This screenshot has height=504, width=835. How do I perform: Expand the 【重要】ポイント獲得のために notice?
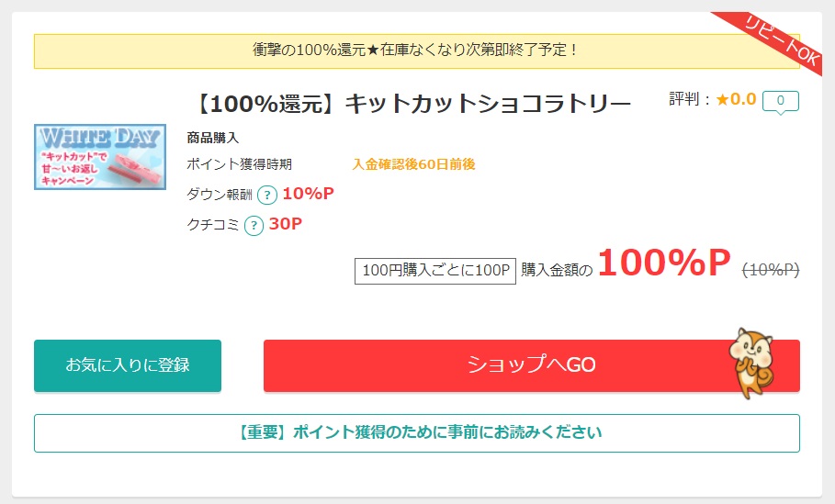tap(417, 433)
